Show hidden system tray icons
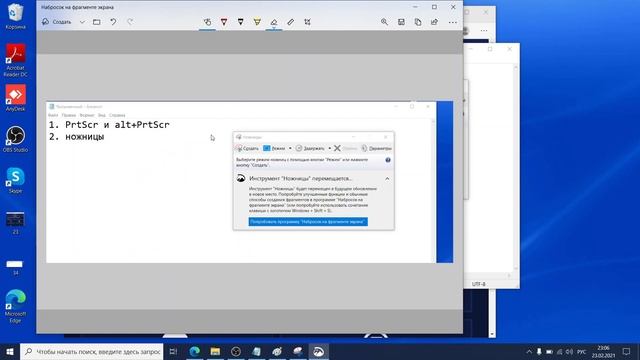640x360 pixels. [x=529, y=351]
